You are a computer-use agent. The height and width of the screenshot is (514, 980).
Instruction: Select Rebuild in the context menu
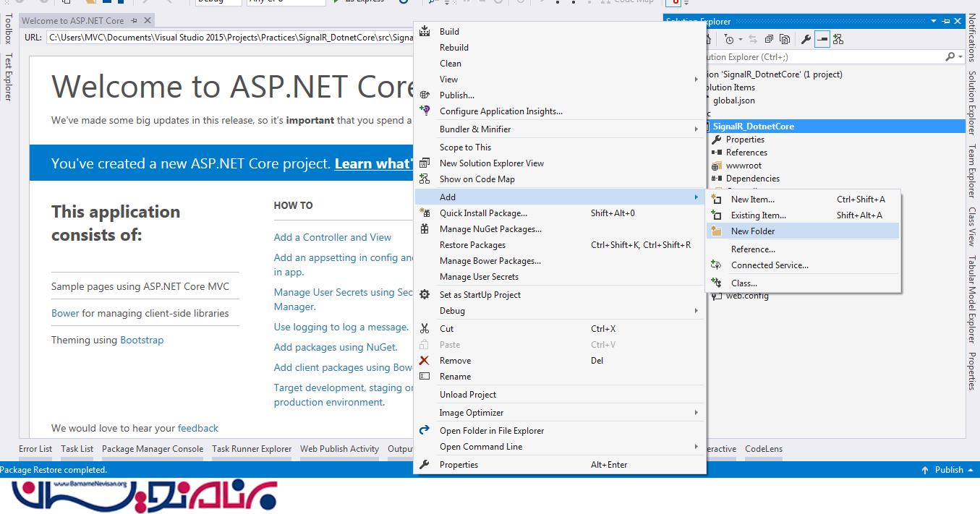click(x=453, y=48)
